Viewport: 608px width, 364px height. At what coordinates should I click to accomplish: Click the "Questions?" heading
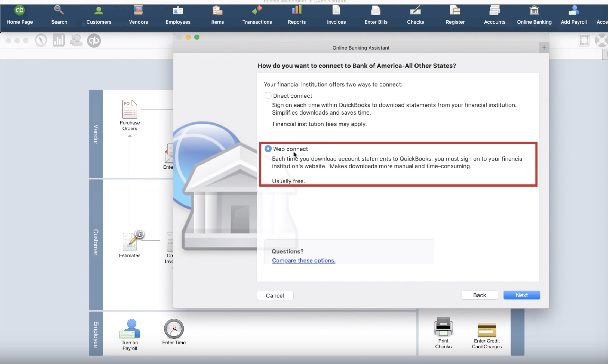click(287, 251)
